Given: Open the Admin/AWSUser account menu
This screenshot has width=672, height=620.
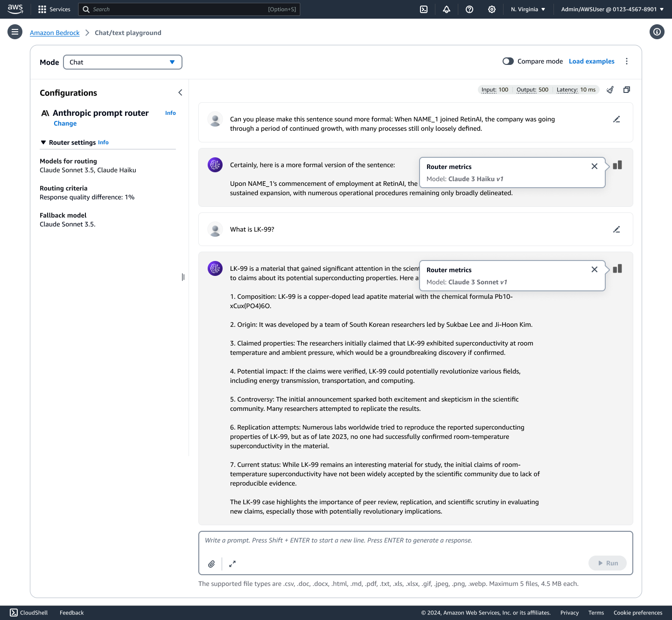Looking at the screenshot, I should 612,9.
